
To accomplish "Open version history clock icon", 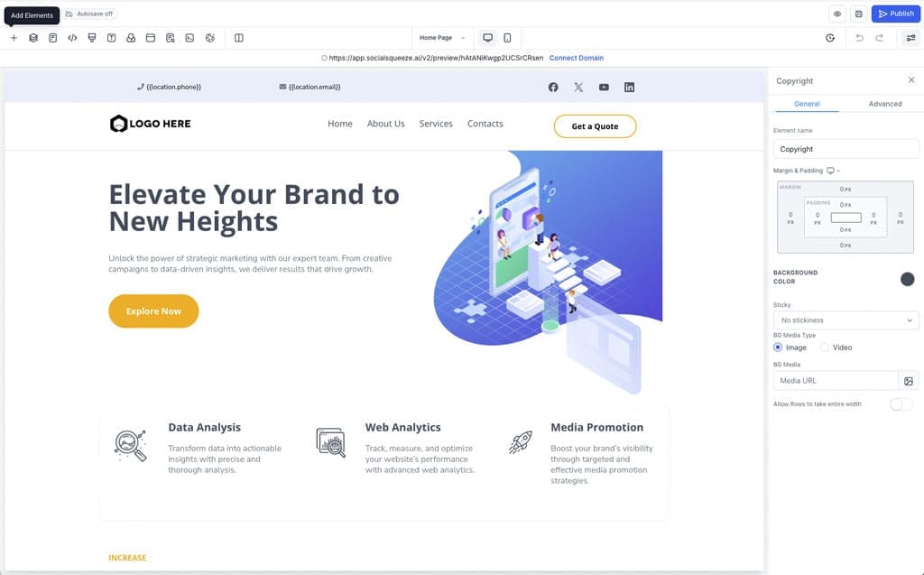I will [830, 38].
